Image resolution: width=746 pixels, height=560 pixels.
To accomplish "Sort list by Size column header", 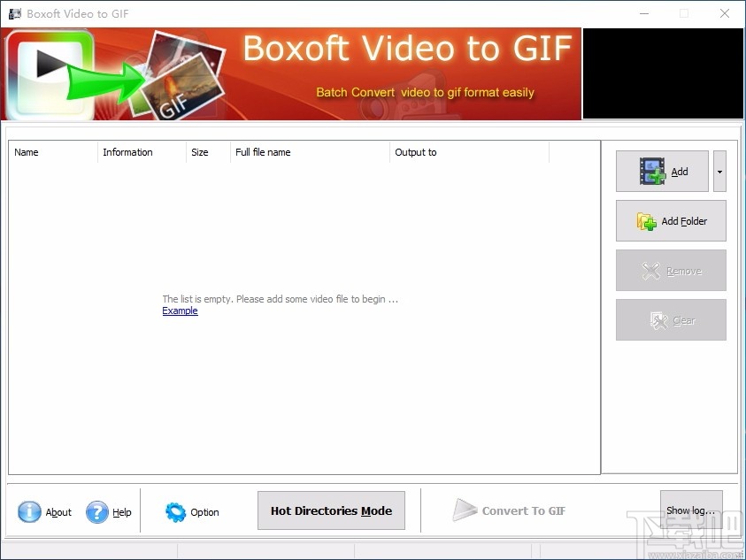I will (208, 152).
